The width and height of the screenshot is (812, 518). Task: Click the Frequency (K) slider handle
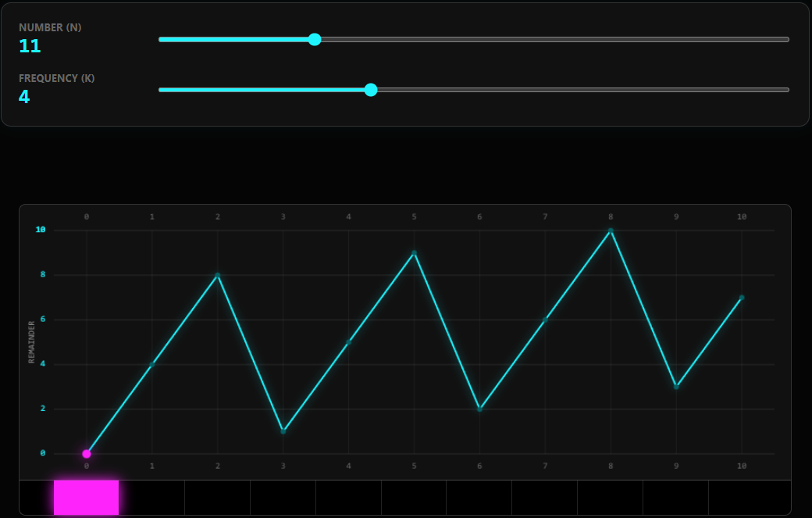tap(371, 90)
